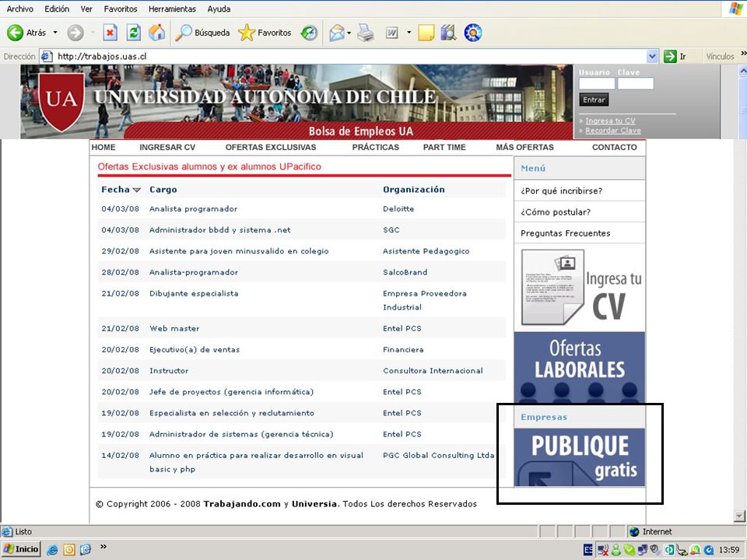Viewport: 747px width, 560px height.
Task: Stop page loading with the red X icon
Action: pyautogui.click(x=110, y=33)
